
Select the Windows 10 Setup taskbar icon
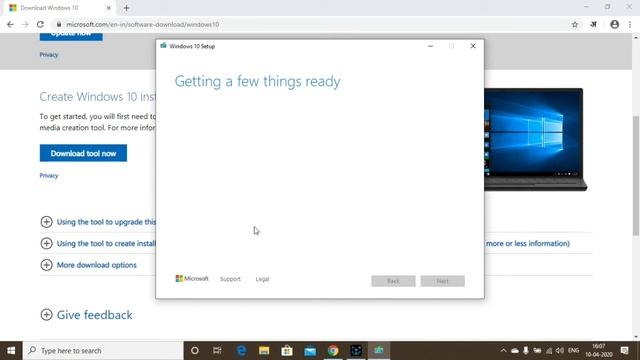point(379,351)
